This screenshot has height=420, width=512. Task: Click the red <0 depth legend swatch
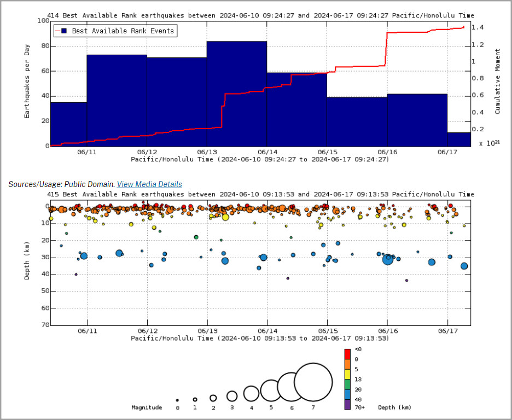[x=347, y=354]
